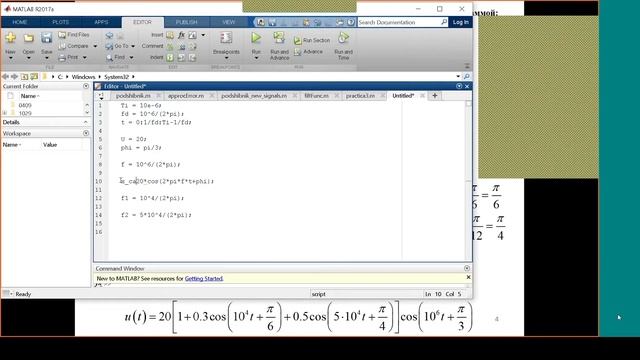Click Value column header in Workspace
The width and height of the screenshot is (640, 360).
pos(50,145)
